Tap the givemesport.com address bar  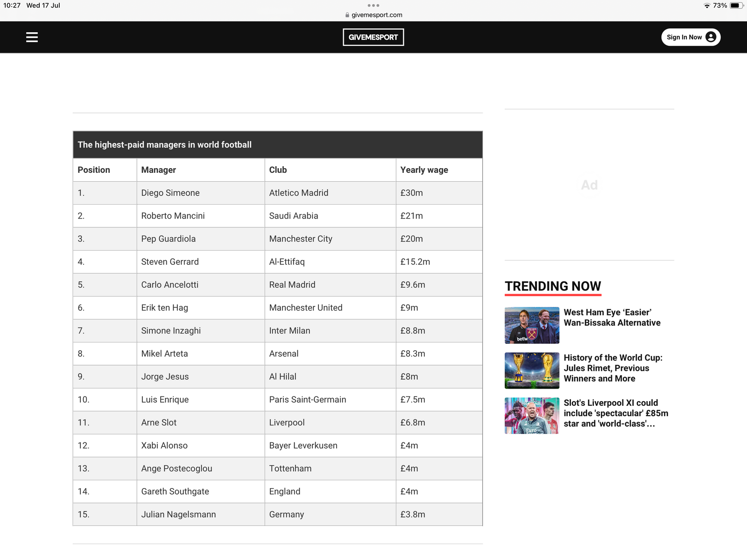point(376,15)
